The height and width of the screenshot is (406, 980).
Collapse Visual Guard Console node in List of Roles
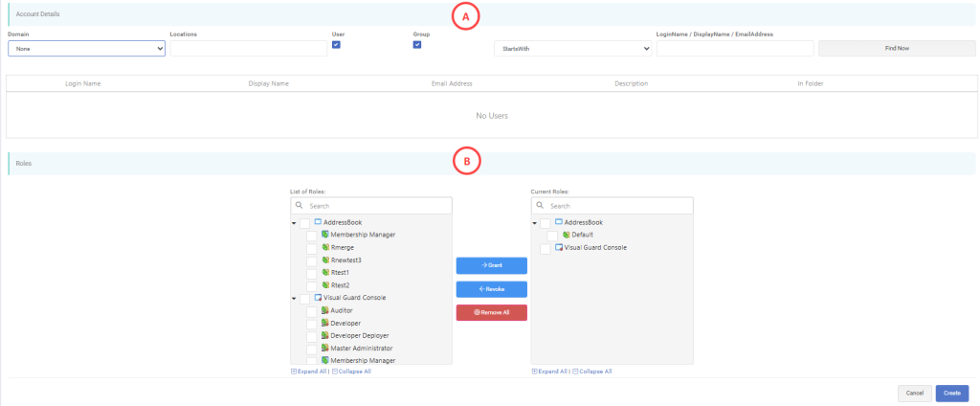pyautogui.click(x=294, y=299)
